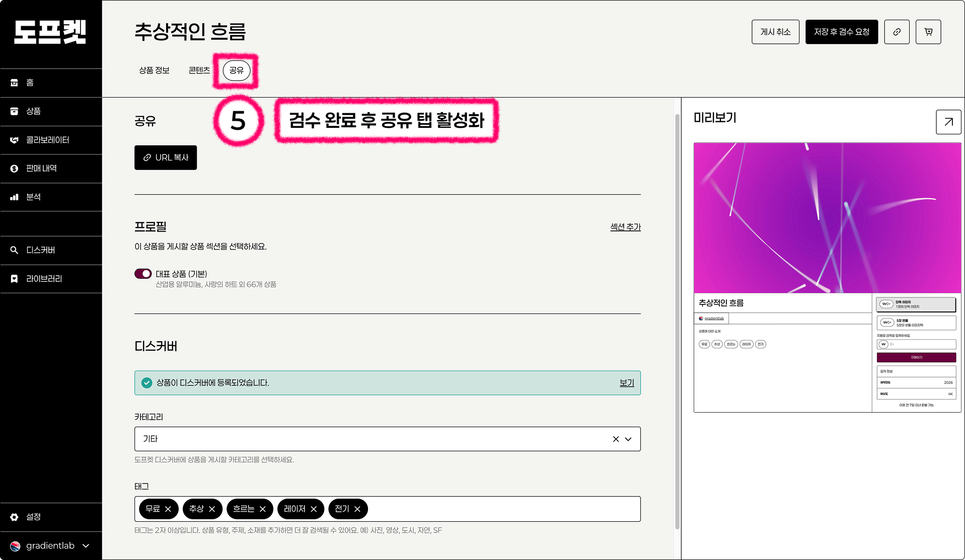Expand the 카테고리 dropdown arrow
This screenshot has width=965, height=560.
tap(628, 439)
